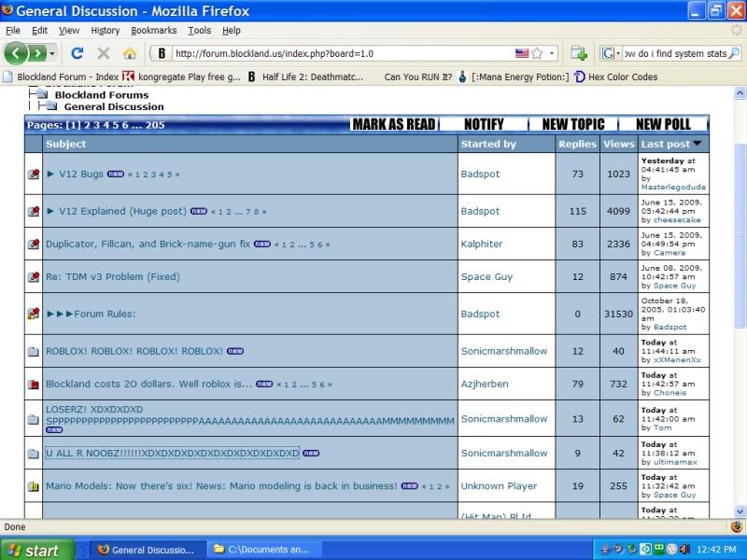Switch to the C:\Documents an... taskbar window

pyautogui.click(x=264, y=550)
